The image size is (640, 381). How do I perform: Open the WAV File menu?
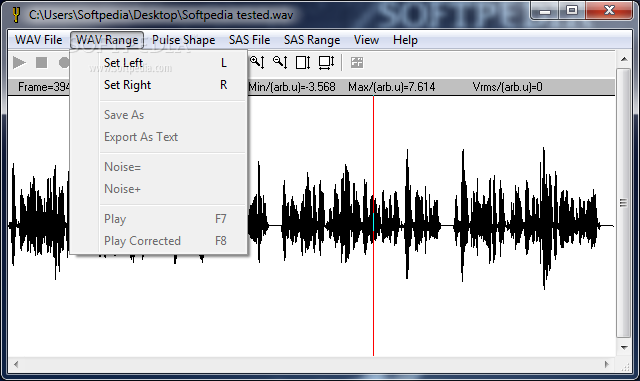(38, 40)
